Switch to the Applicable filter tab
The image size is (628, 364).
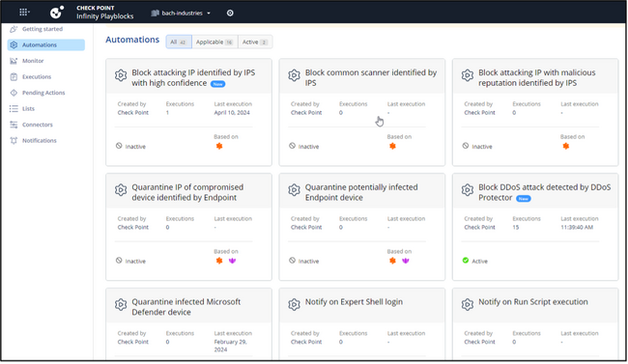(214, 42)
